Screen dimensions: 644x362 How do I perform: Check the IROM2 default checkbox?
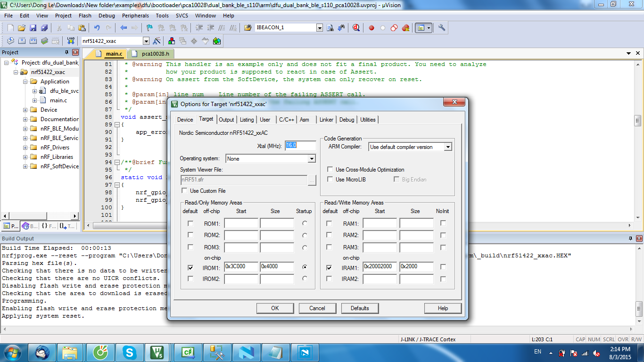click(x=190, y=279)
